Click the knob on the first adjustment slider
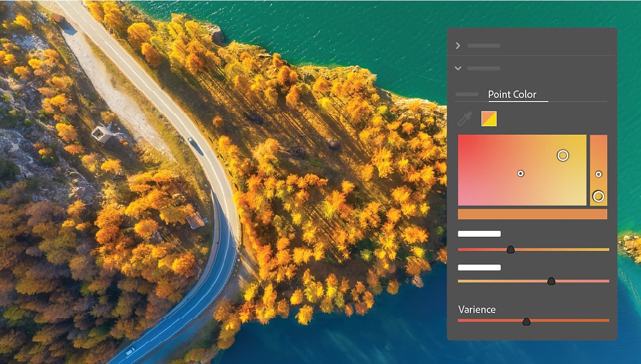Image resolution: width=641 pixels, height=364 pixels. 510,249
